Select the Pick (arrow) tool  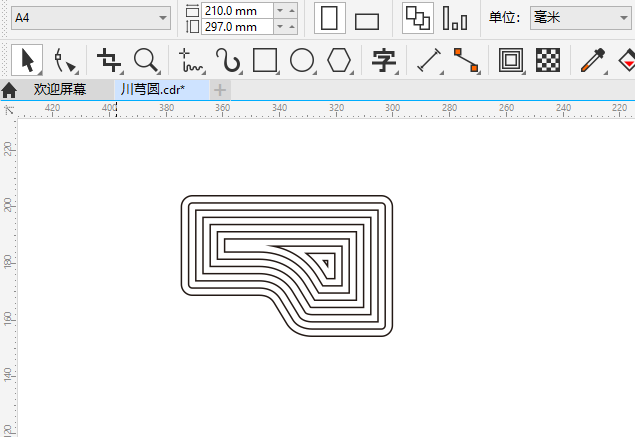click(x=26, y=60)
